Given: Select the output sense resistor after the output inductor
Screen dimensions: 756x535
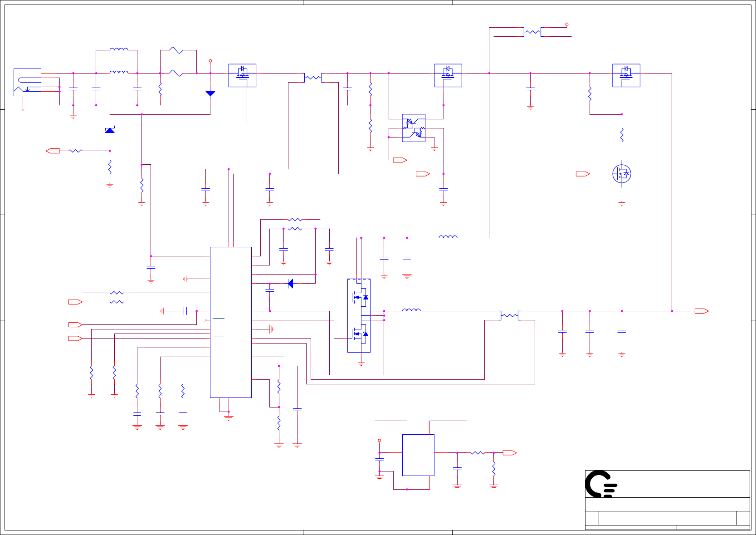Looking at the screenshot, I should [510, 315].
